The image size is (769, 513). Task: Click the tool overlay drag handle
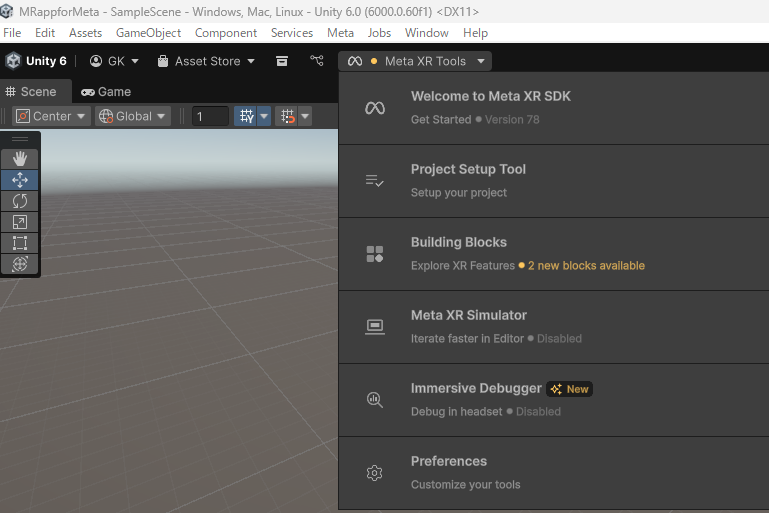tap(20, 139)
